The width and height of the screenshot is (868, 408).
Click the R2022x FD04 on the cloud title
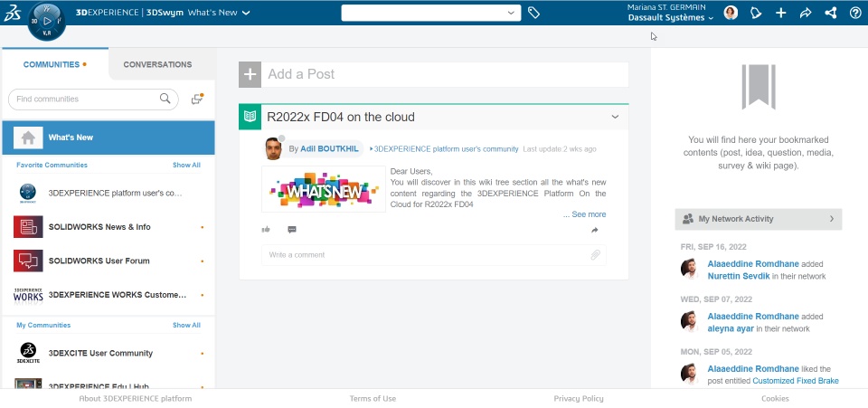341,117
